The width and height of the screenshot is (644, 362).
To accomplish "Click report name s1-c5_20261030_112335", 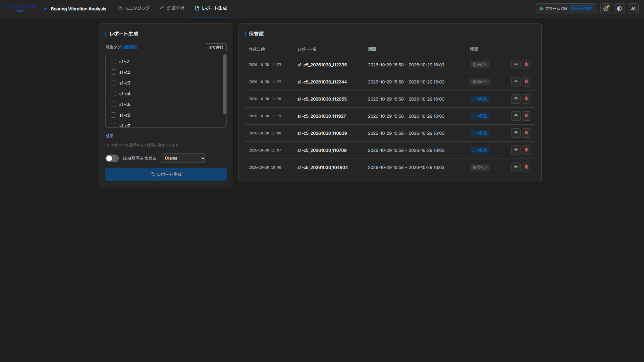I will [322, 65].
